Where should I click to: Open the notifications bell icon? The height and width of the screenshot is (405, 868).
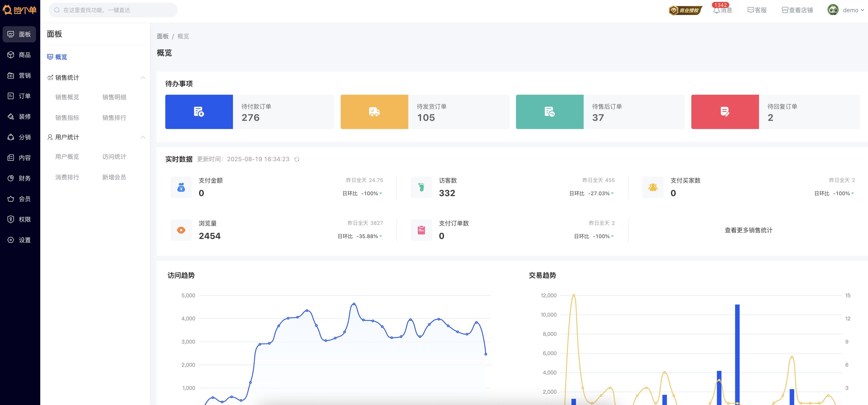point(716,10)
